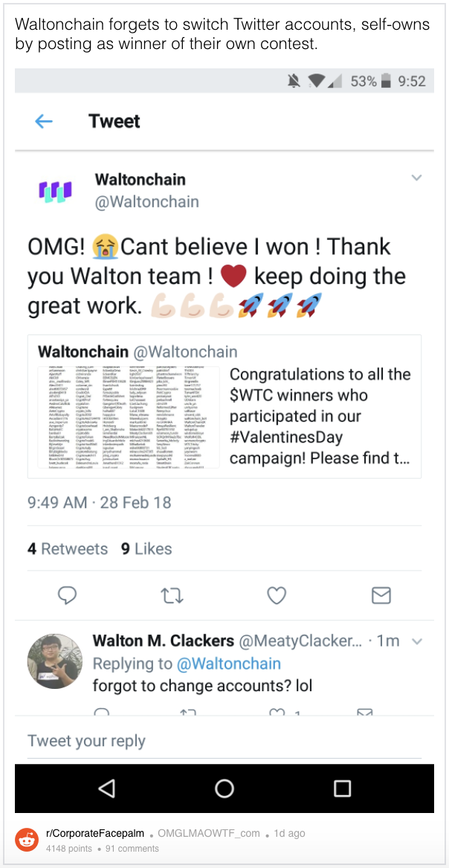Screen dimensions: 449x868
Task: Tap the Android home circle button
Action: coord(224,788)
